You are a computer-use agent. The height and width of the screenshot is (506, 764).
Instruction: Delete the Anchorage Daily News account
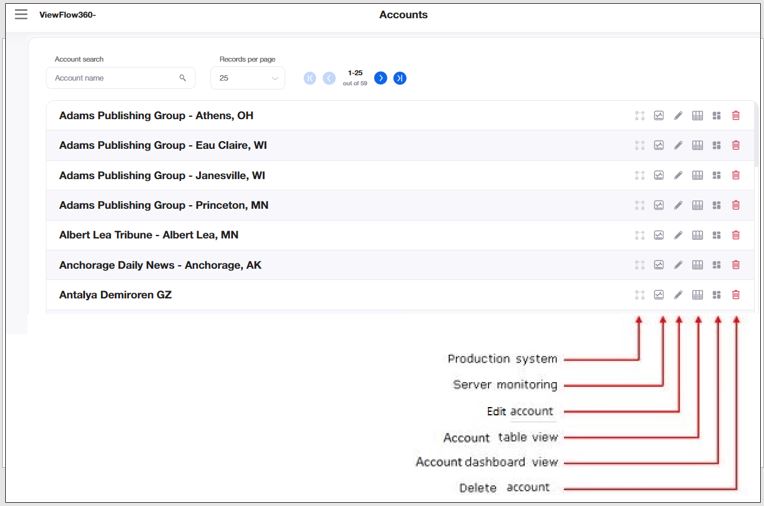[736, 266]
